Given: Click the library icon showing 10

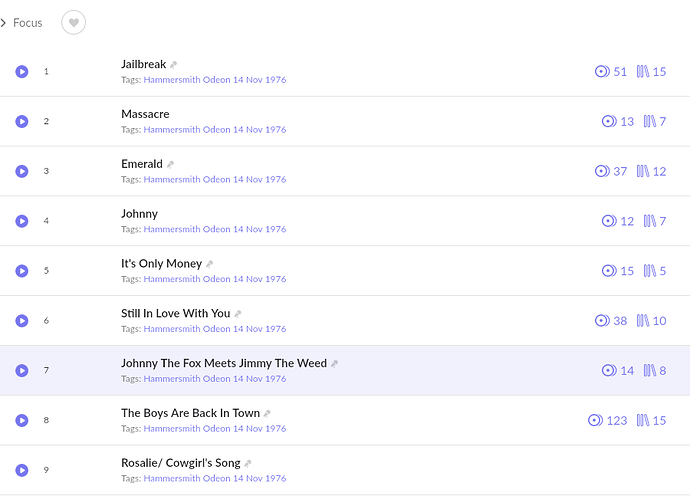Looking at the screenshot, I should click(643, 320).
